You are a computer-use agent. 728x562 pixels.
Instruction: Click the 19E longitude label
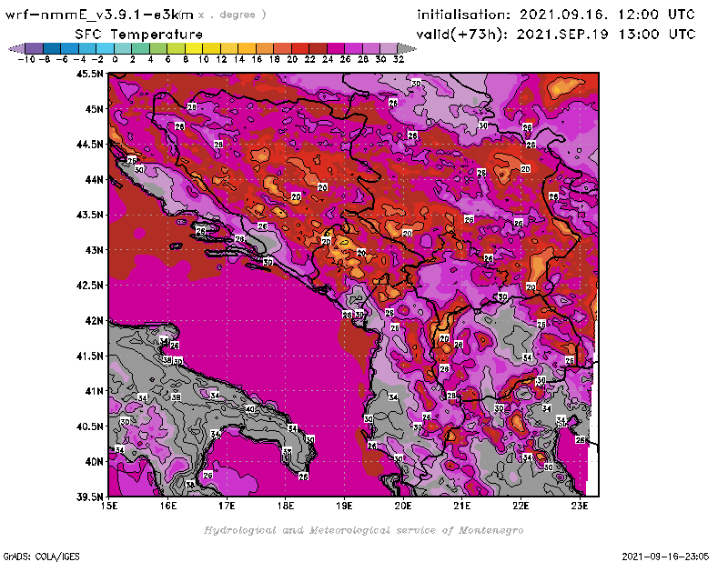(344, 506)
